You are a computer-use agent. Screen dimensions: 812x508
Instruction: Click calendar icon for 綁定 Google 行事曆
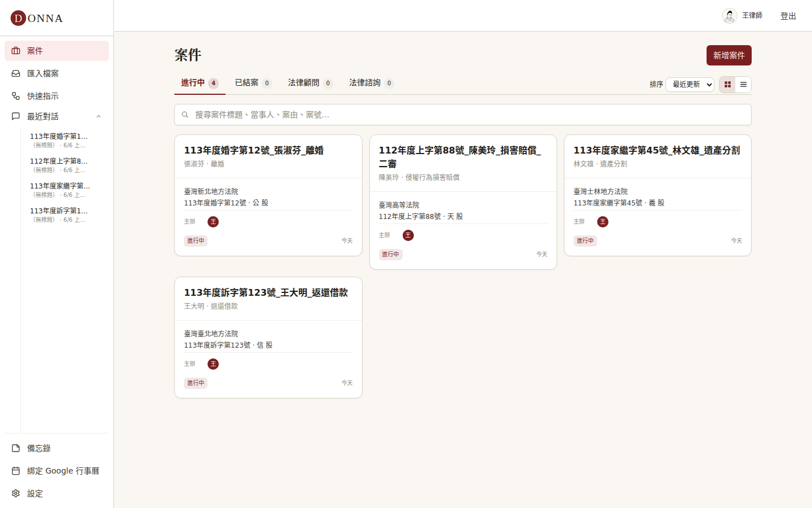point(16,471)
